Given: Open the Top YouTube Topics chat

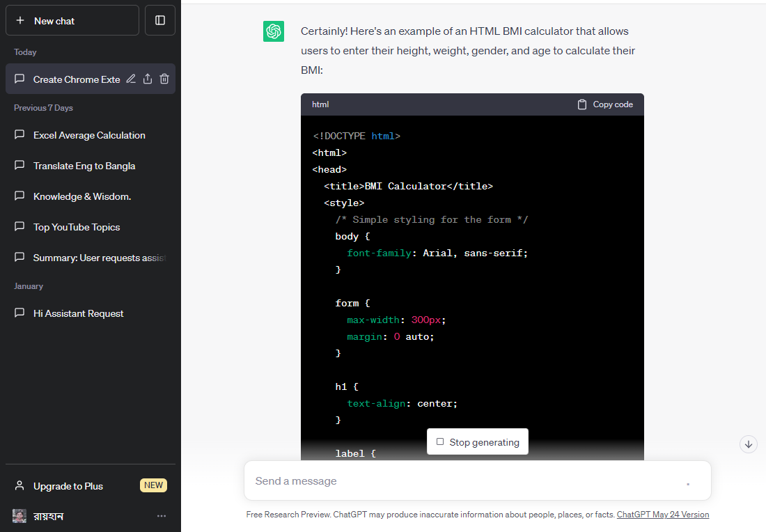Looking at the screenshot, I should 77,227.
